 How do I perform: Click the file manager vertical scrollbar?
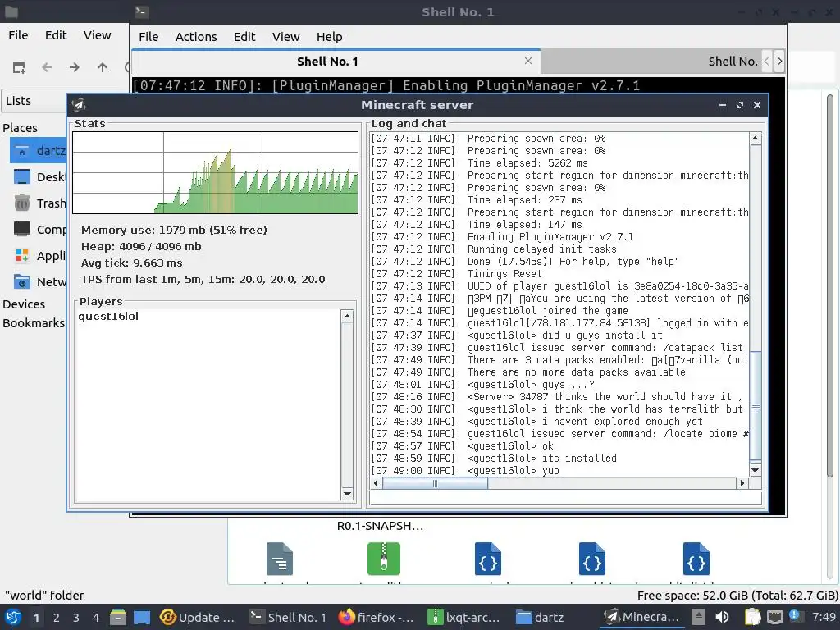click(x=829, y=284)
